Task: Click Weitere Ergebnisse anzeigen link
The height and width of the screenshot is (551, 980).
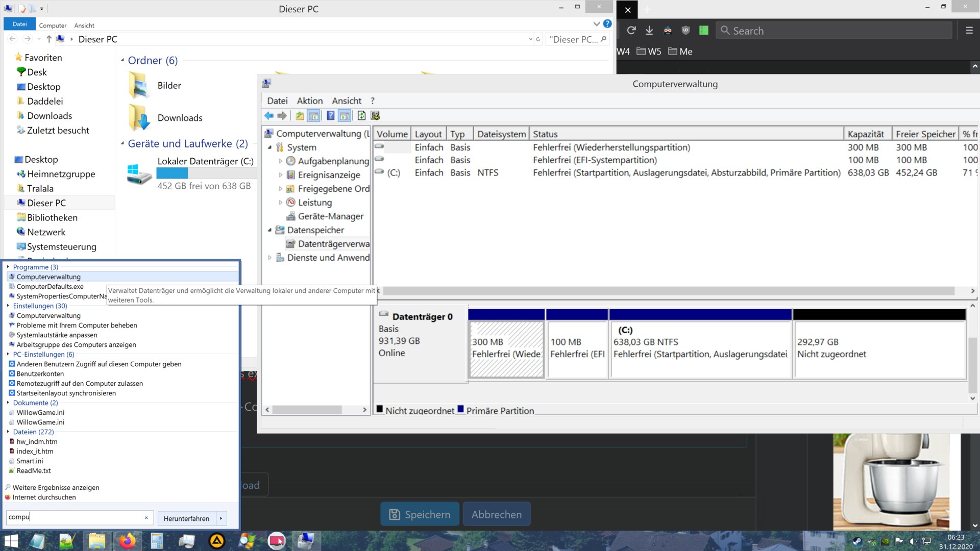Action: coord(56,488)
